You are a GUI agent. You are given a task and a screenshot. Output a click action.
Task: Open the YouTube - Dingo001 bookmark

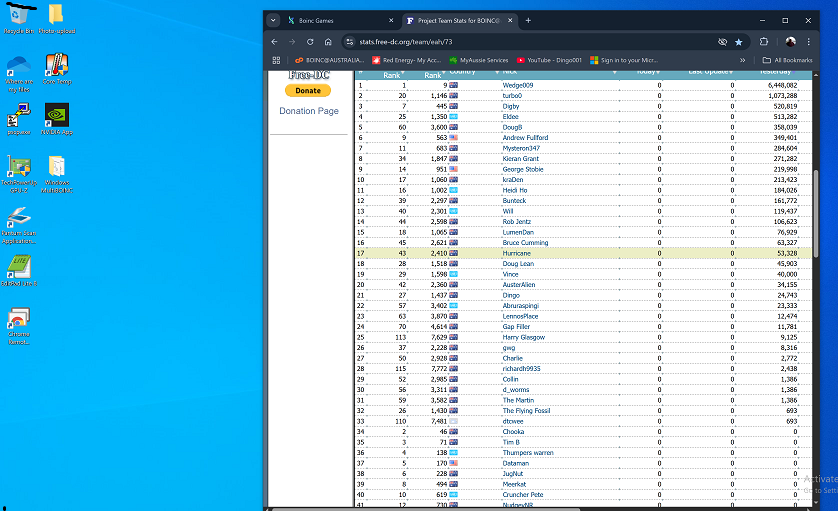(549, 60)
